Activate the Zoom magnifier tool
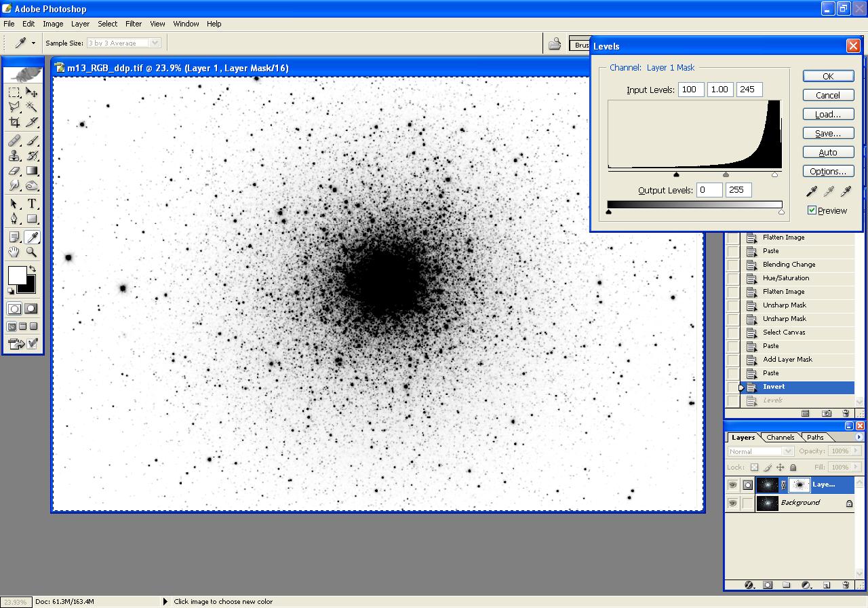The image size is (868, 608). point(32,252)
